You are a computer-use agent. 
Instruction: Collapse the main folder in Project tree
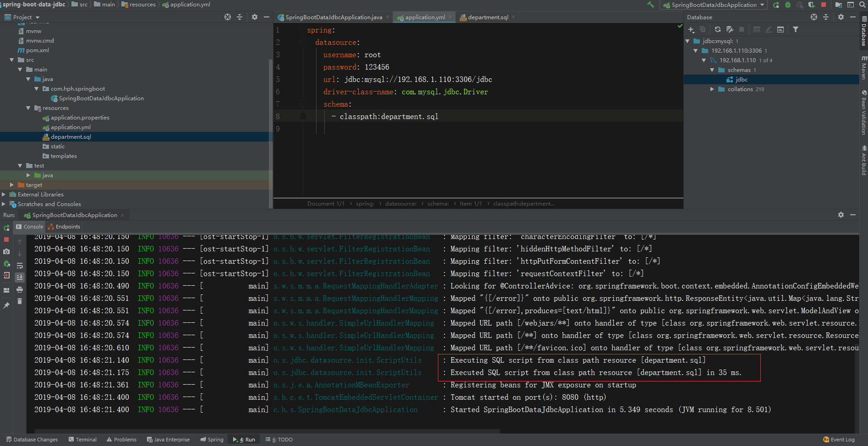coord(20,70)
